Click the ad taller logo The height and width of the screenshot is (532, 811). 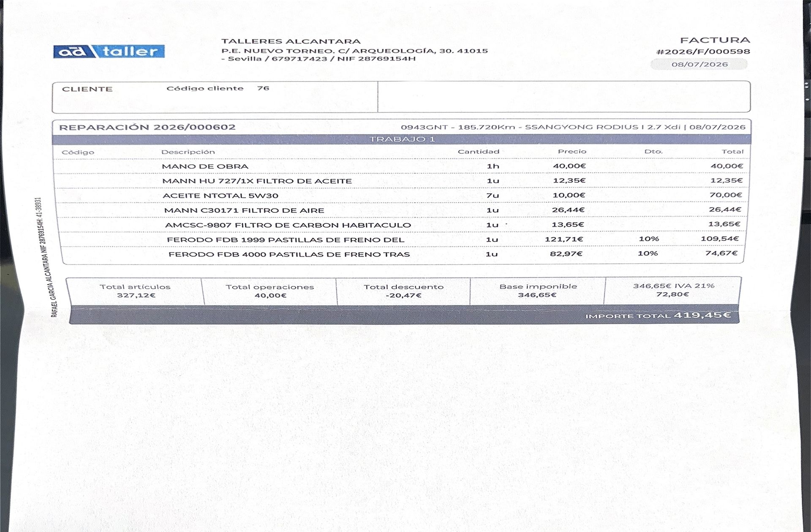click(109, 52)
